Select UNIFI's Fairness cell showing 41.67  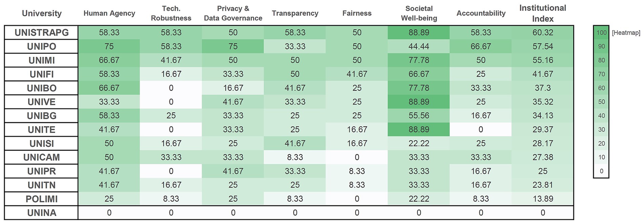point(357,74)
